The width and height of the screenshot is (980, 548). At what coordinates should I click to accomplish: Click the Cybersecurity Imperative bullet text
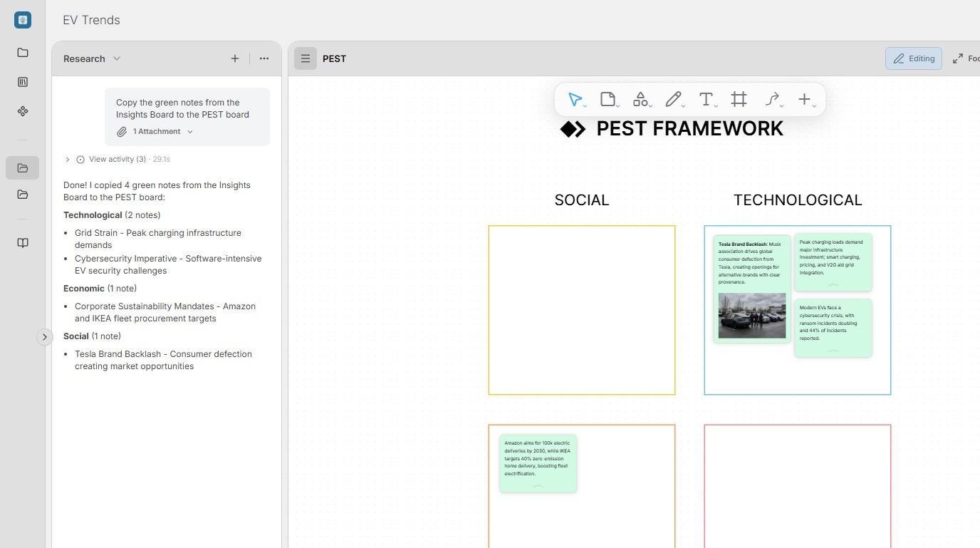coord(168,264)
